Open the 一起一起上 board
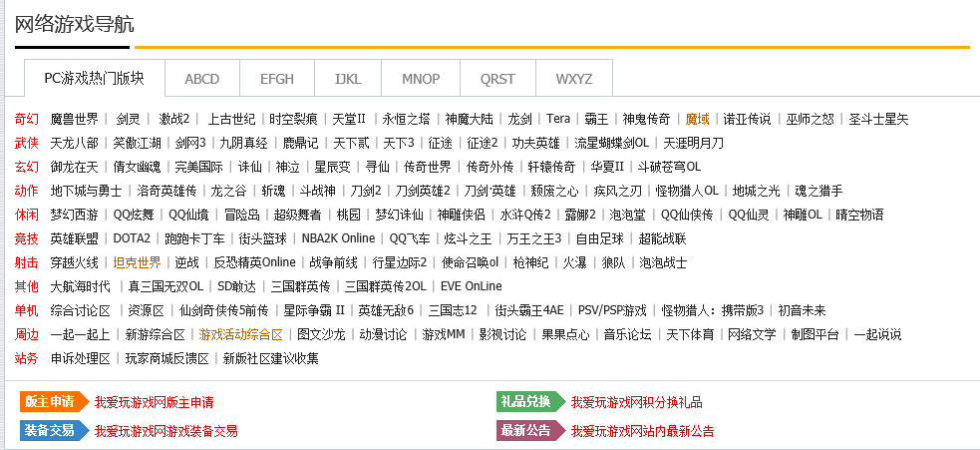This screenshot has height=450, width=980. (80, 334)
